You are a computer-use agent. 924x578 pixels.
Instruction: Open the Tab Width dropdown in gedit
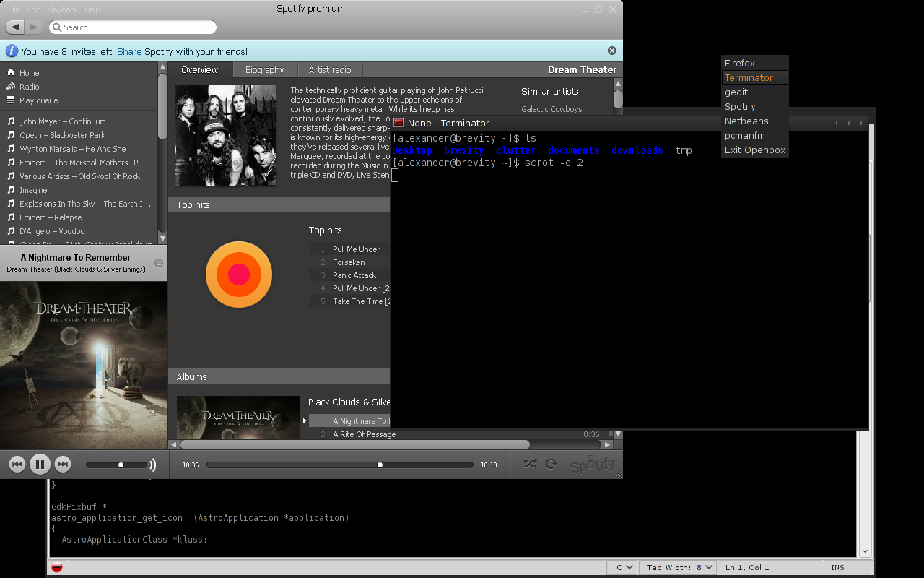click(677, 567)
